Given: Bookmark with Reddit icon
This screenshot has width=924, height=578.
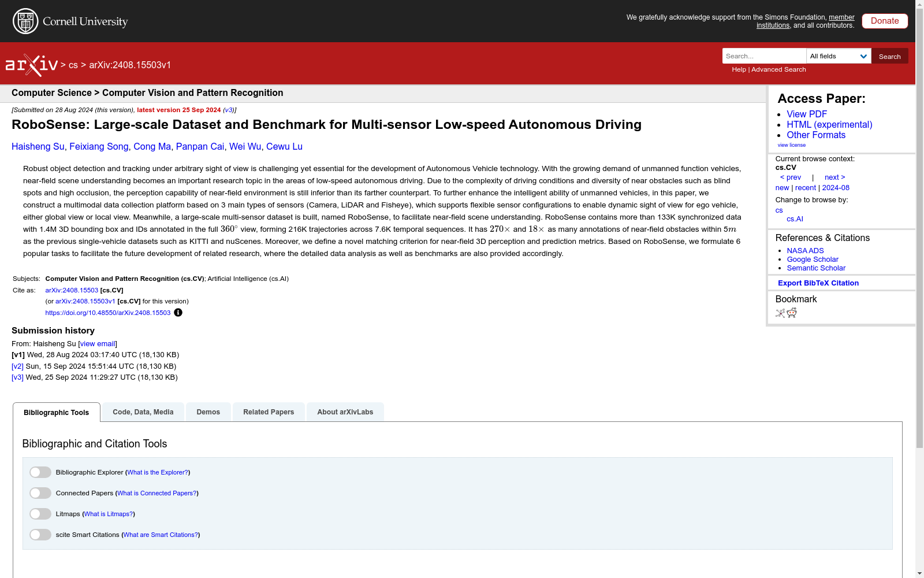Looking at the screenshot, I should (x=792, y=313).
